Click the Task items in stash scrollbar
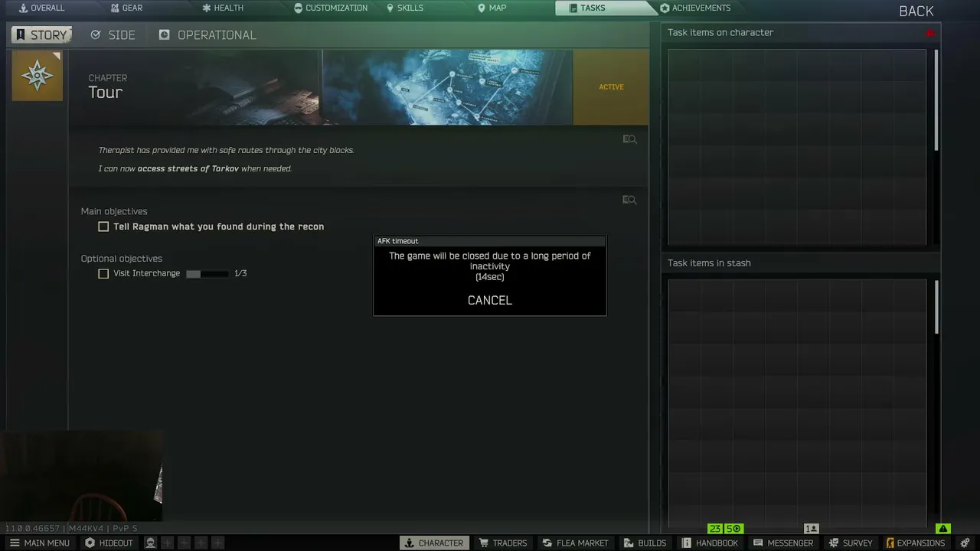Screen dimensions: 980x551 point(936,306)
